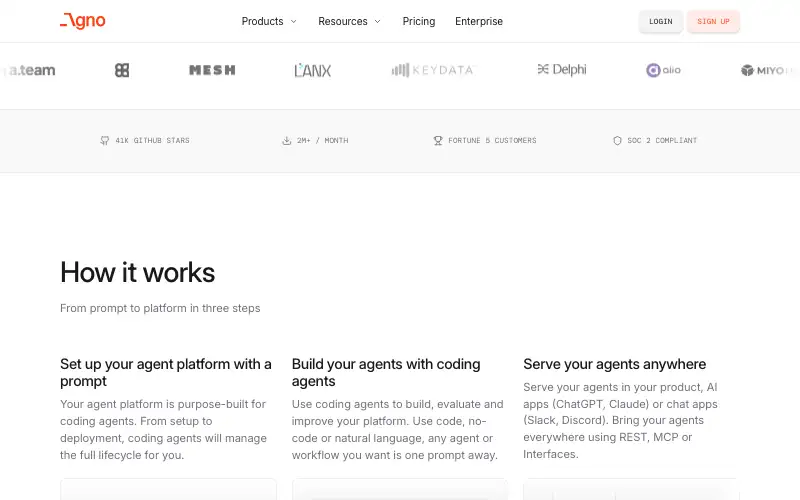Click the GitHub stars icon
This screenshot has width=800, height=500.
pyautogui.click(x=105, y=140)
